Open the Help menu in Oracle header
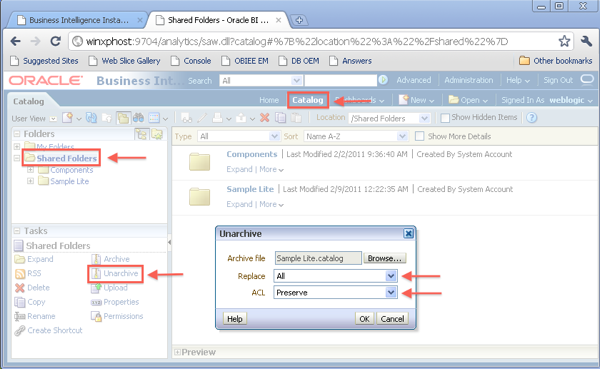This screenshot has width=600, height=369. (x=518, y=80)
